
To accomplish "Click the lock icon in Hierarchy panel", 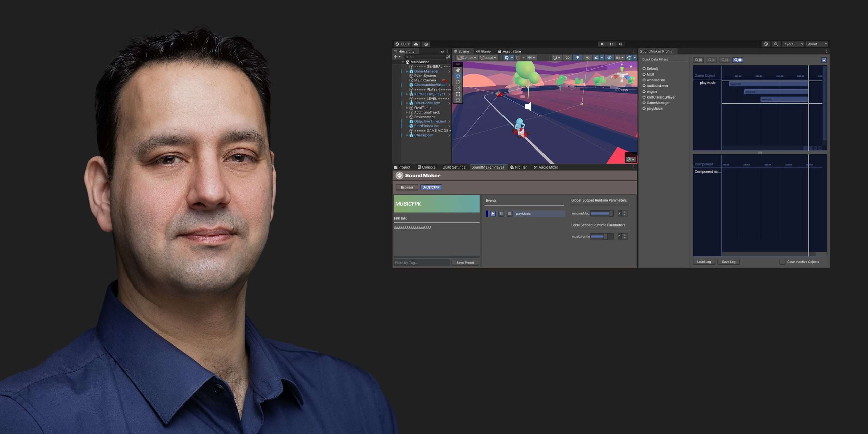I will pyautogui.click(x=442, y=51).
